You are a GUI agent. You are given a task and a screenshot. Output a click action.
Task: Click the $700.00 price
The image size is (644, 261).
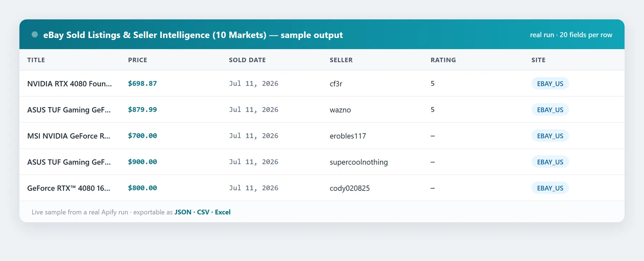point(142,136)
